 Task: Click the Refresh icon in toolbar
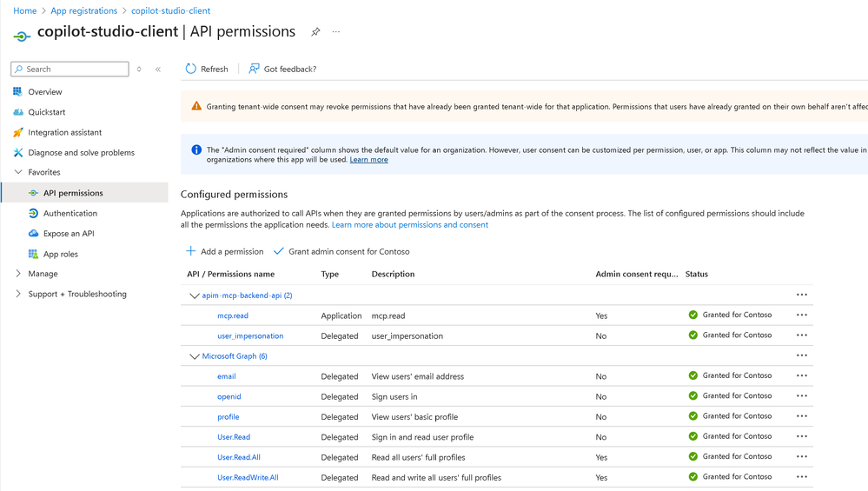point(191,69)
